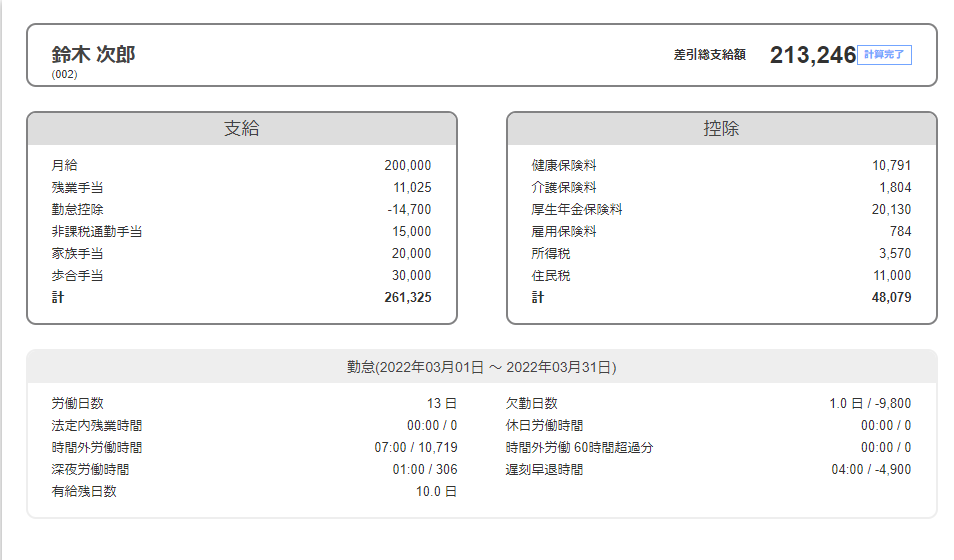Click the 残業手当 row label
Viewport: 954px width, 560px height.
(x=77, y=188)
